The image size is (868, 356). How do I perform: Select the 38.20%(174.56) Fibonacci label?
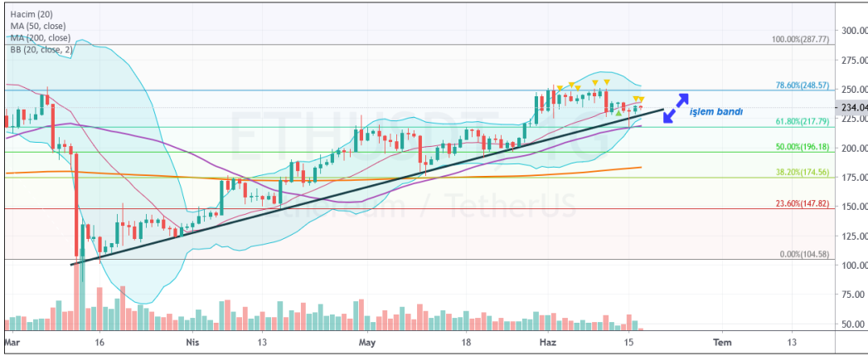point(803,173)
